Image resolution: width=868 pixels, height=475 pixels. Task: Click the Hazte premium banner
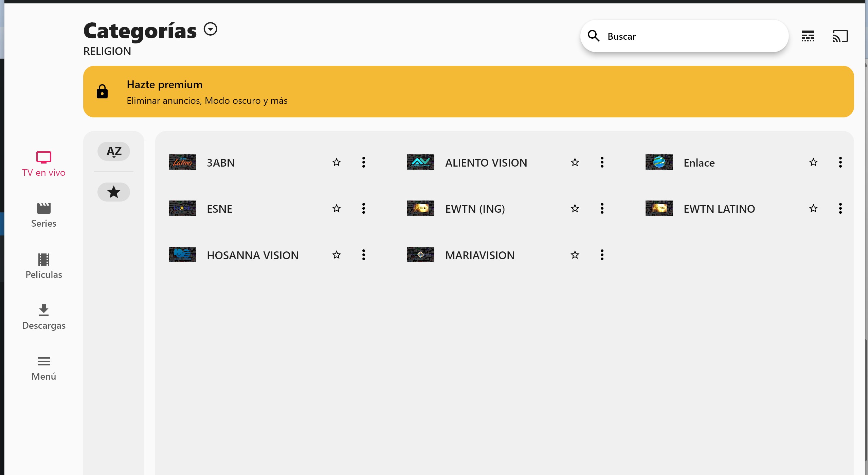(x=468, y=92)
